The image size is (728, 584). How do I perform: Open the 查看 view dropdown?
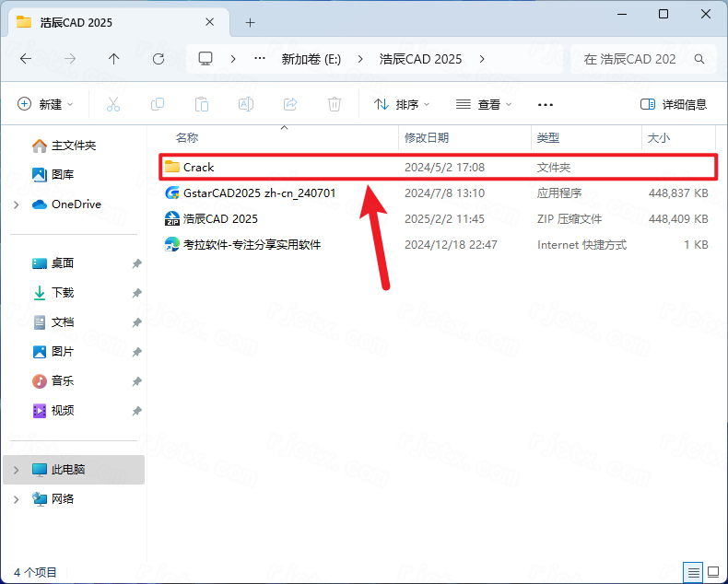[x=484, y=105]
